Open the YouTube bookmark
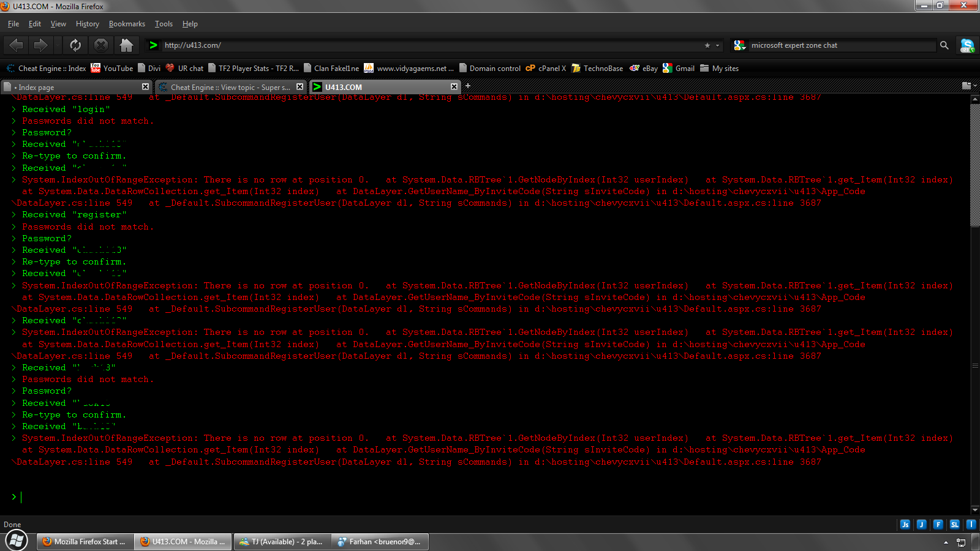 111,69
